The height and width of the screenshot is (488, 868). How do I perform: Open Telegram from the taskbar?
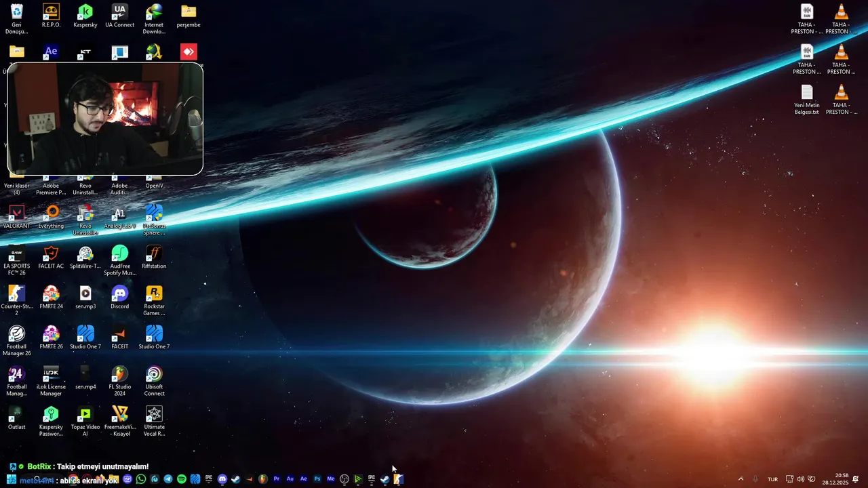pos(168,479)
